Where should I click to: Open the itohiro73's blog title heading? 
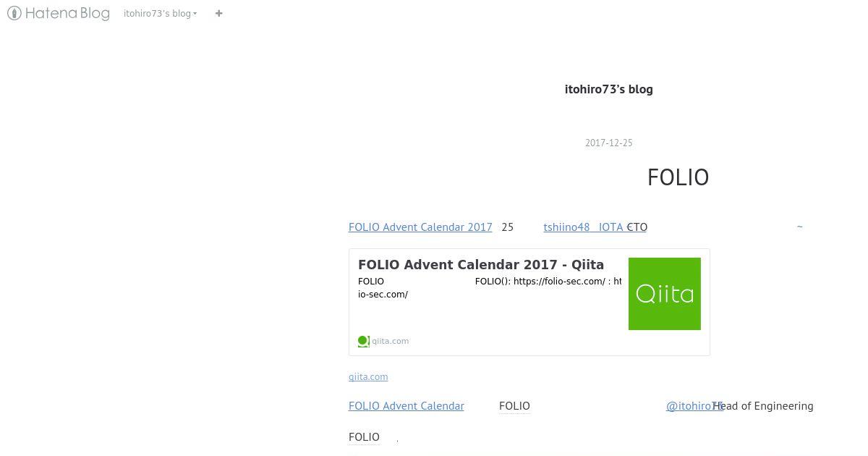[x=608, y=89]
